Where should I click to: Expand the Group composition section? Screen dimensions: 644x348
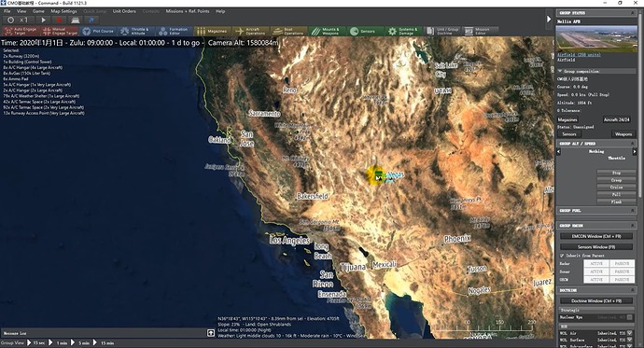click(560, 71)
